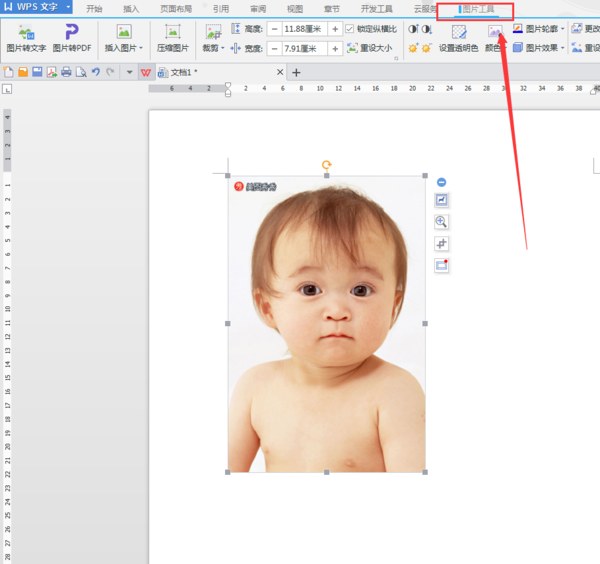
Task: Click the zoom magnifier icon beside the picture
Action: point(441,222)
